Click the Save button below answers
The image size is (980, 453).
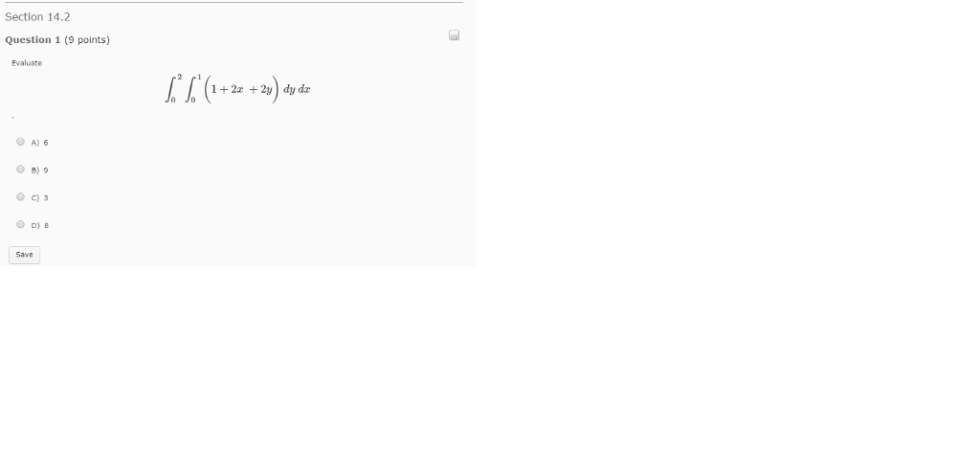[x=24, y=255]
